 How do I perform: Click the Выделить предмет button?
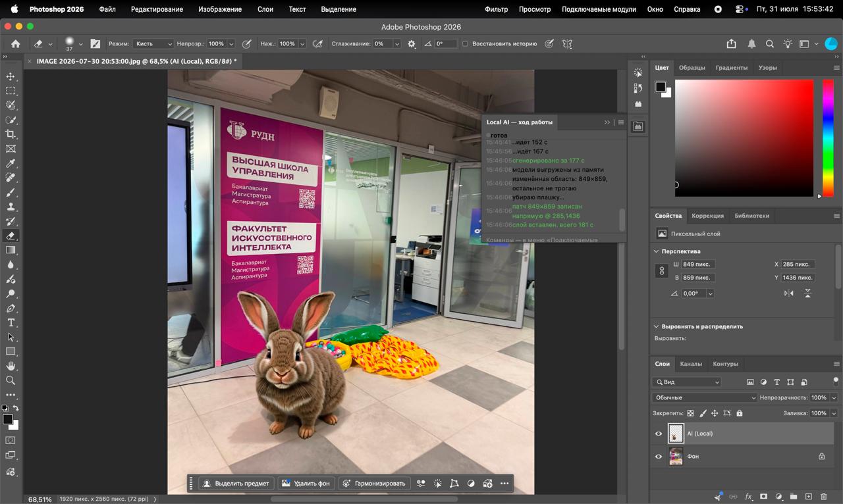click(x=236, y=484)
